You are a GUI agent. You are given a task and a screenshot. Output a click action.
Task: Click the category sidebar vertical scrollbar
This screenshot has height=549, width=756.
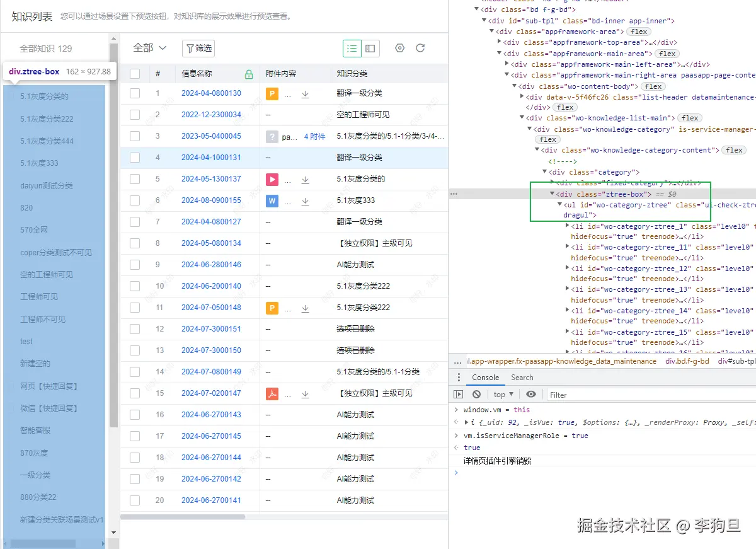click(x=113, y=235)
